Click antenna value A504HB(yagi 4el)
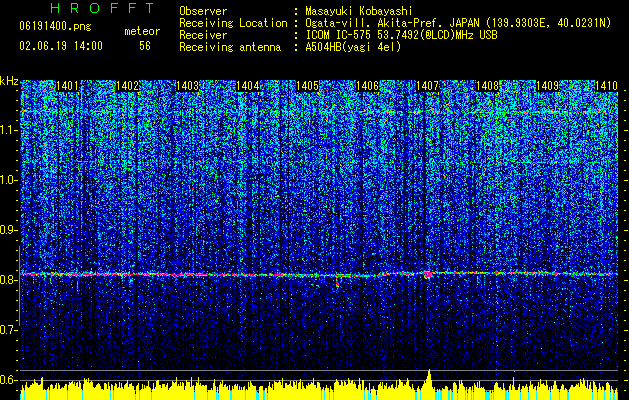The width and height of the screenshot is (629, 400). click(353, 47)
